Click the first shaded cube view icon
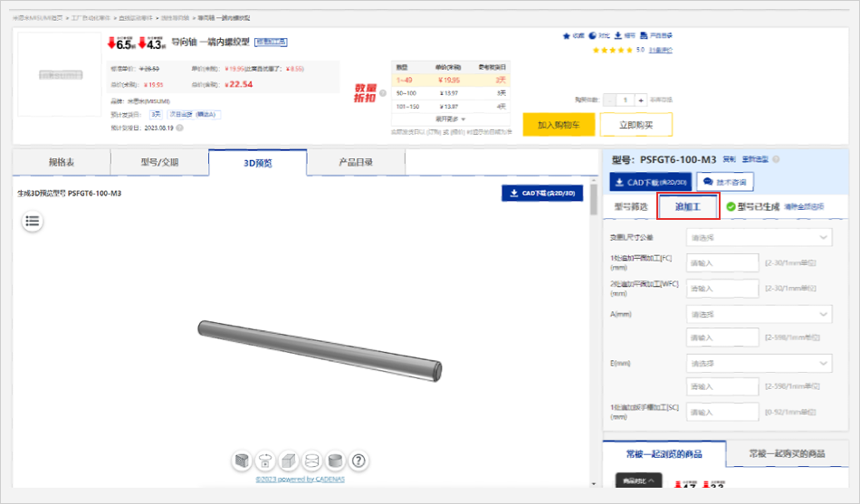The height and width of the screenshot is (504, 860). (243, 461)
